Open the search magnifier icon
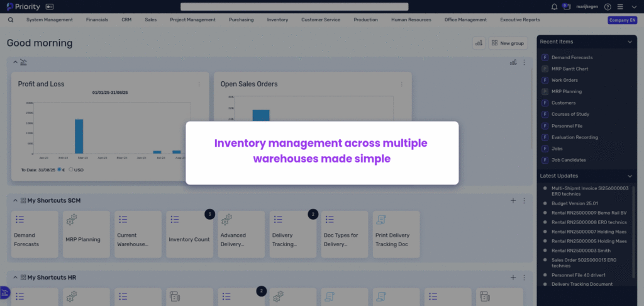Image resolution: width=644 pixels, height=306 pixels. coord(11,20)
